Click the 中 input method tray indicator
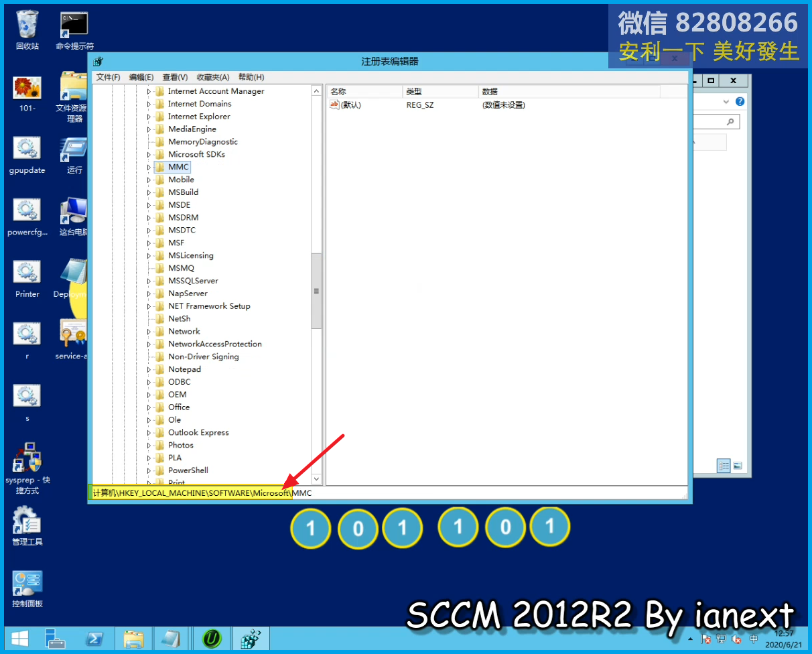The width and height of the screenshot is (812, 654). pos(754,639)
